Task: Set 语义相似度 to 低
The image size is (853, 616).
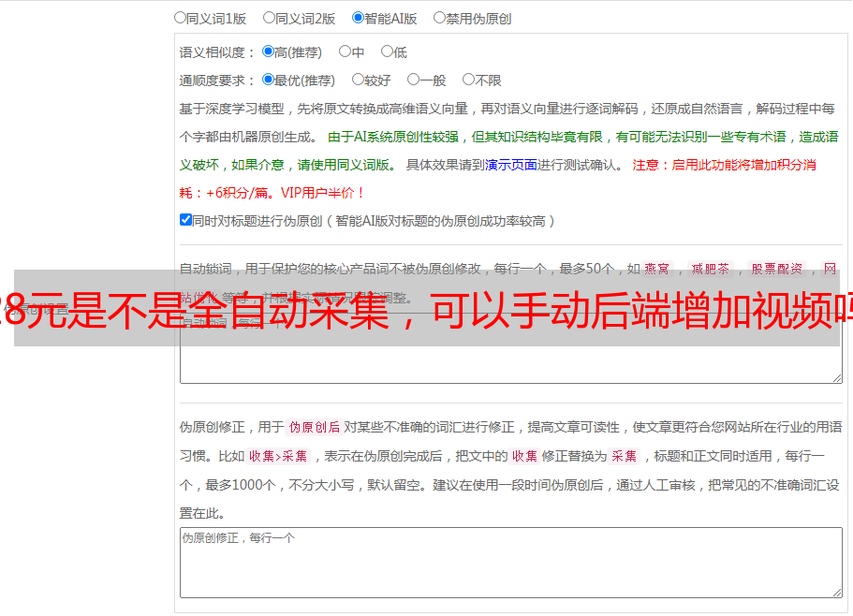Action: click(x=387, y=51)
